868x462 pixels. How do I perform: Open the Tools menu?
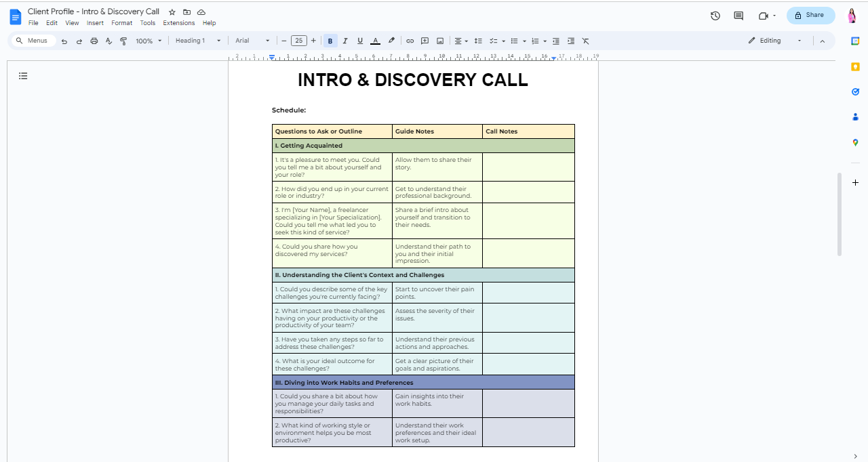[x=148, y=23]
